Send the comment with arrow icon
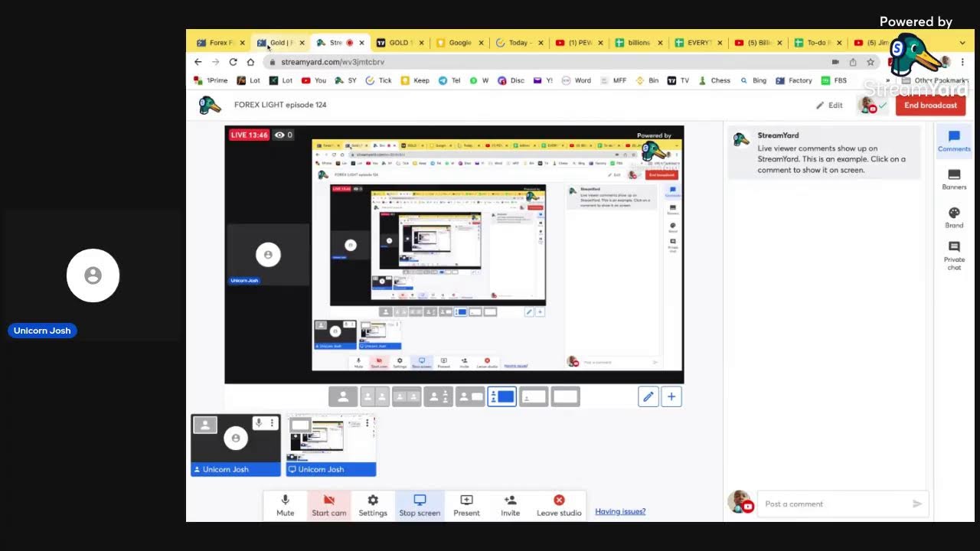This screenshot has width=980, height=551. click(x=917, y=504)
